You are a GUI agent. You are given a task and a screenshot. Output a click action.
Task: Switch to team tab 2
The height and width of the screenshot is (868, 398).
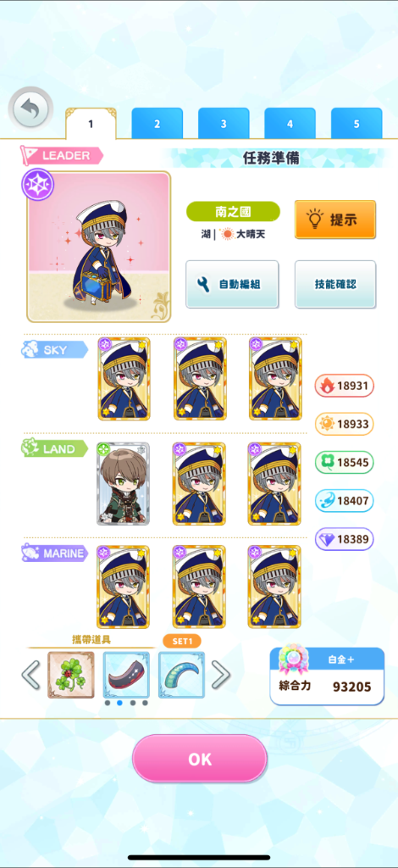coord(157,124)
